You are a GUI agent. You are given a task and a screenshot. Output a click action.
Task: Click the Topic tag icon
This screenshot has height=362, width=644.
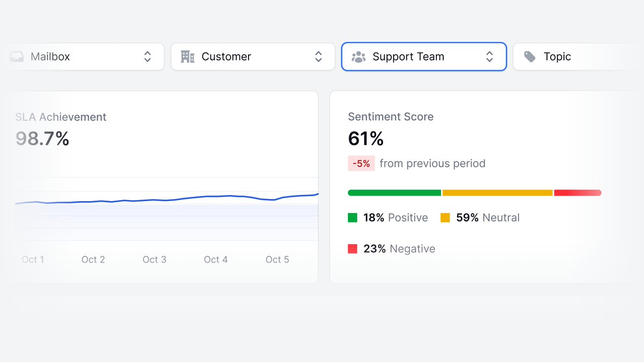coord(530,57)
